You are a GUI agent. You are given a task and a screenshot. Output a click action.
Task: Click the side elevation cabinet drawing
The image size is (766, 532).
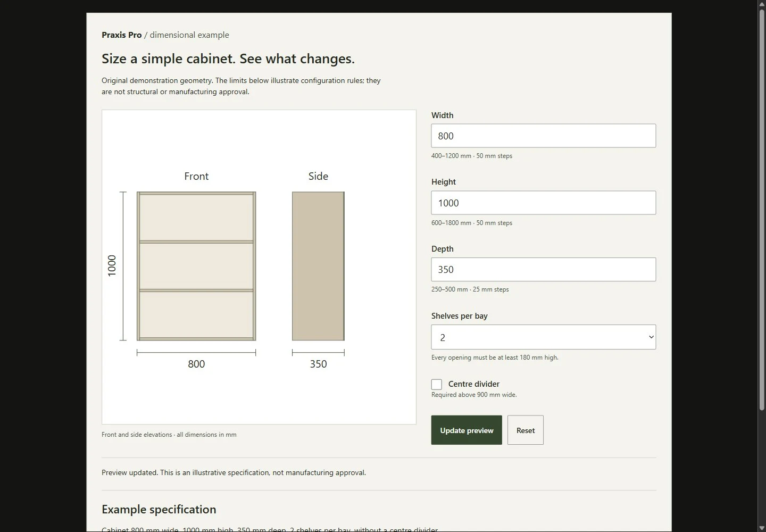318,266
